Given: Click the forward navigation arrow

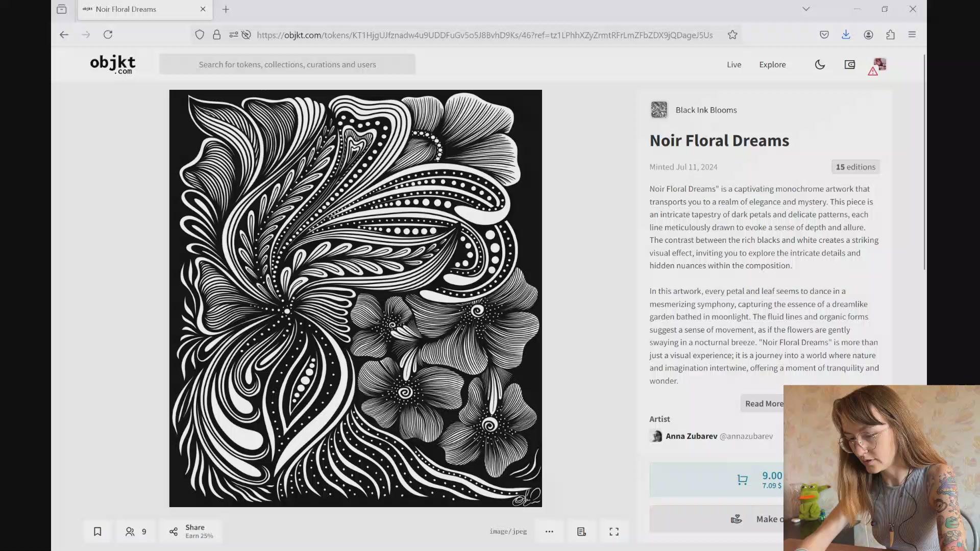Looking at the screenshot, I should [86, 35].
